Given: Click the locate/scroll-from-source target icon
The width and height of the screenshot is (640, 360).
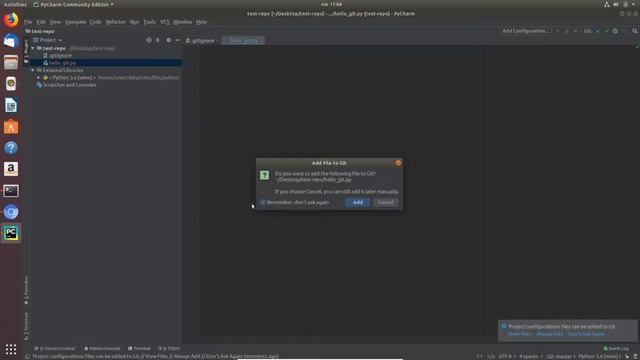Looking at the screenshot, I should click(149, 40).
